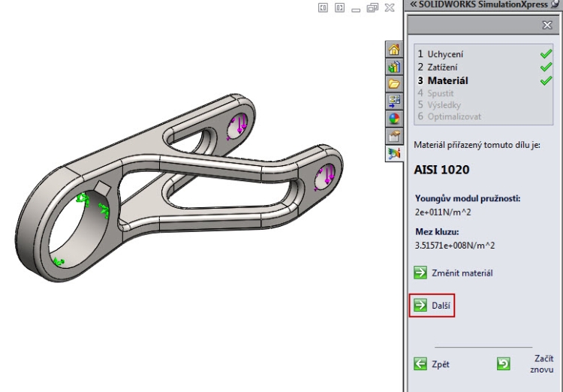Collapse the SimulationXpress pane with double chevron
The image size is (563, 392).
pyautogui.click(x=414, y=5)
